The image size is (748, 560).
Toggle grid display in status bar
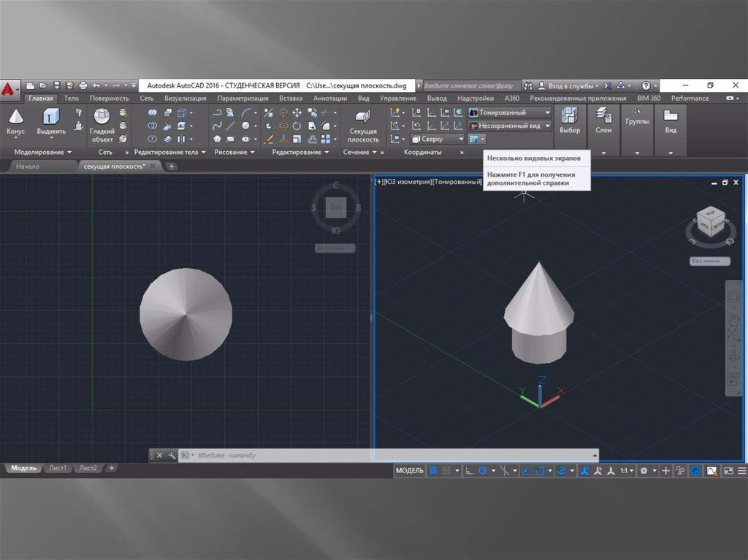(433, 471)
